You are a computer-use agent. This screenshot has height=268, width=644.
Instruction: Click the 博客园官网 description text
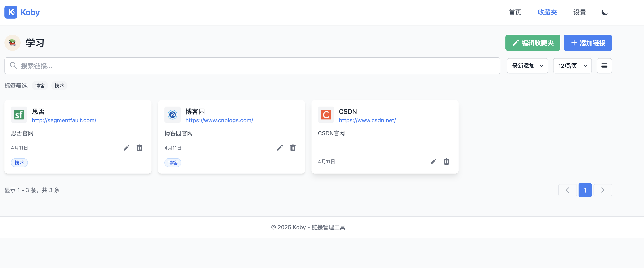pos(179,133)
